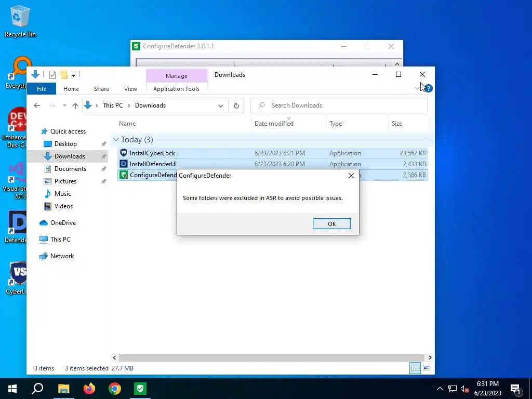Open Quick access in navigation pane
The image size is (532, 399).
click(68, 131)
